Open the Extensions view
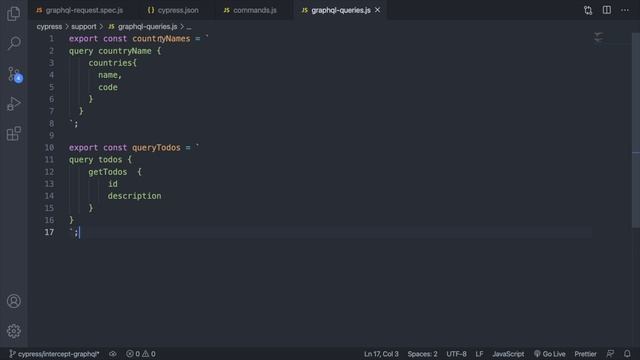Viewport: 640px width, 360px height. [13, 133]
